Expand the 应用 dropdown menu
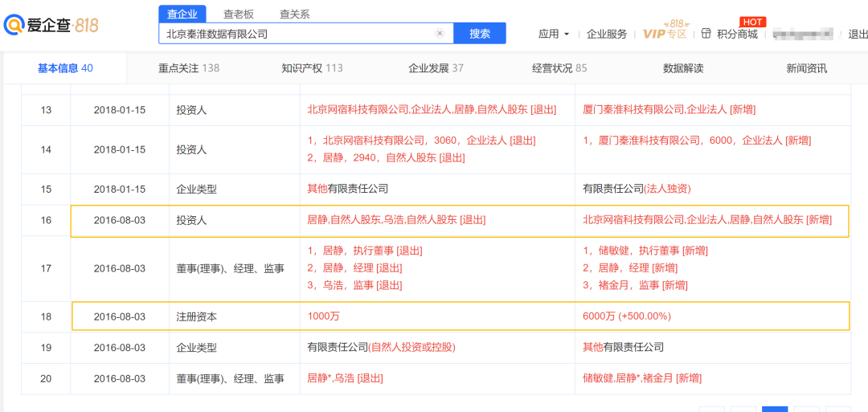The height and width of the screenshot is (412, 868). pyautogui.click(x=554, y=34)
